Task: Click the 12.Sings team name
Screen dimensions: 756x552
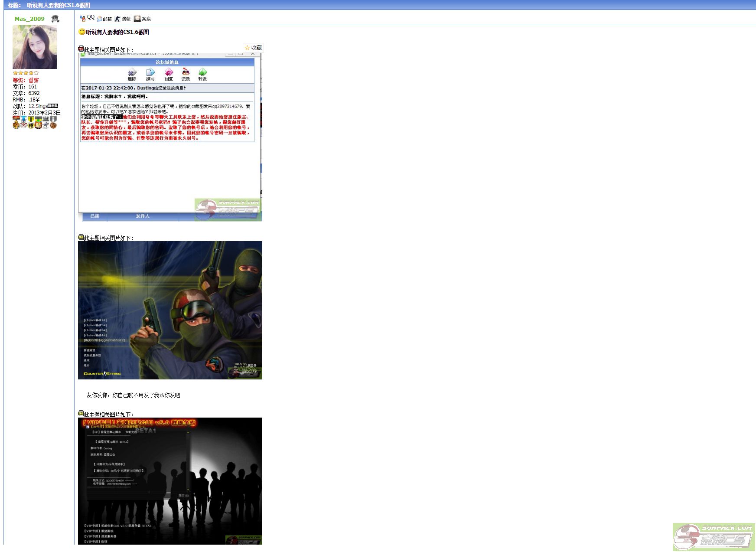Action: pyautogui.click(x=38, y=106)
